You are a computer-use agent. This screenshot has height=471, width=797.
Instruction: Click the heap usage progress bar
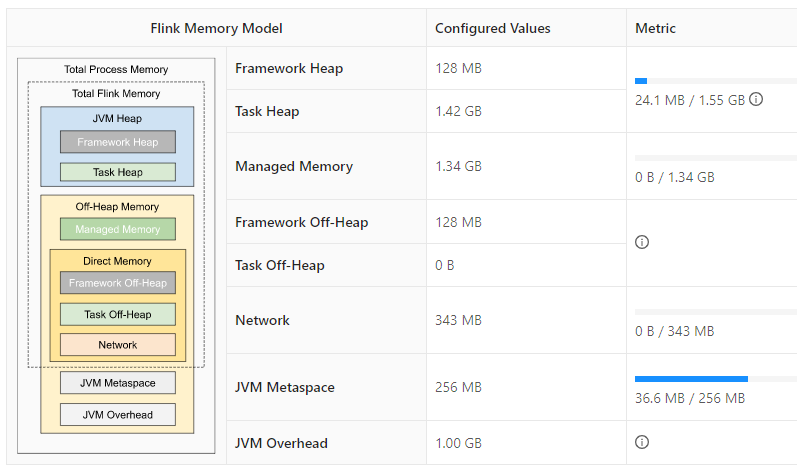click(715, 80)
